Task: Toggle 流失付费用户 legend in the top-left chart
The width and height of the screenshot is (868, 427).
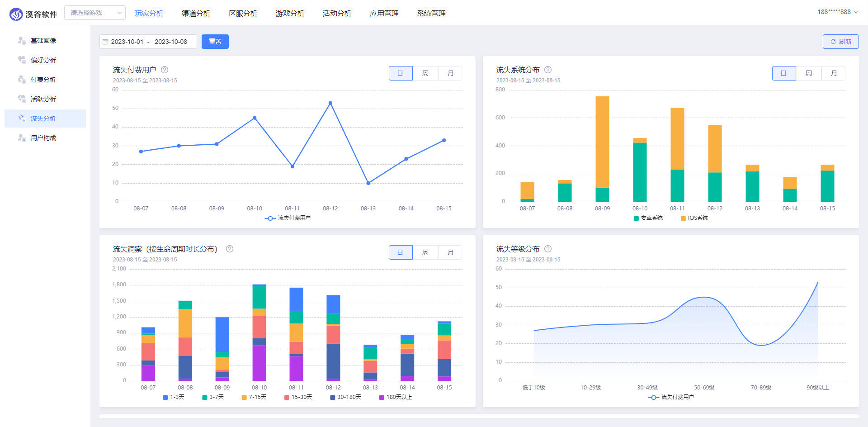Action: pos(288,218)
